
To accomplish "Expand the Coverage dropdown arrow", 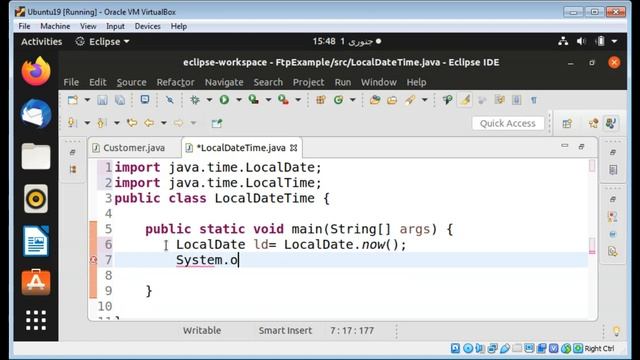I will [268, 100].
